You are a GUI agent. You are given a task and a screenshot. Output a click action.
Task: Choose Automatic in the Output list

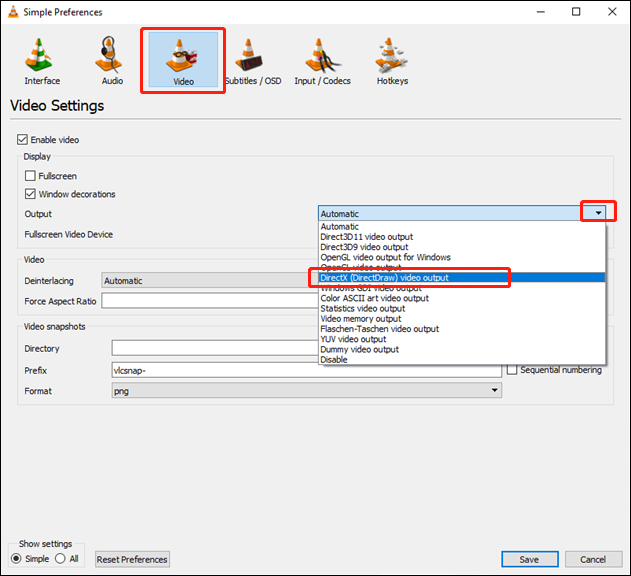[x=462, y=227]
